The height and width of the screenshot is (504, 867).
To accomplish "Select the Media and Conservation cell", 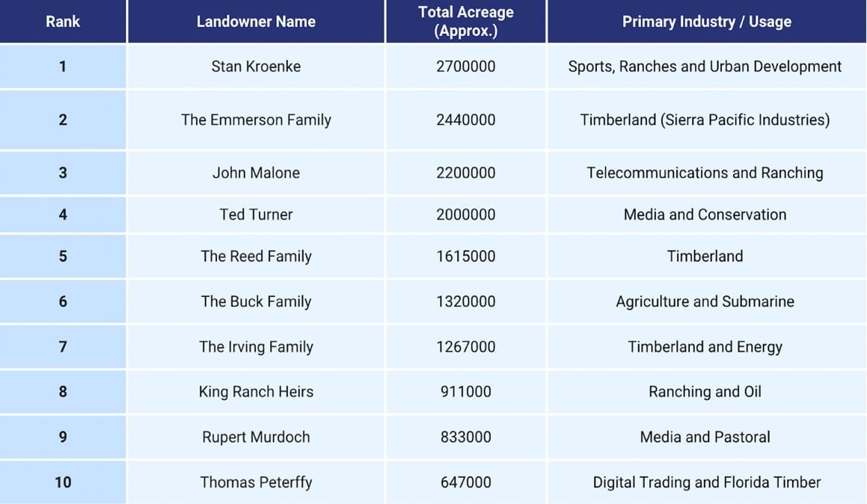I will coord(705,215).
